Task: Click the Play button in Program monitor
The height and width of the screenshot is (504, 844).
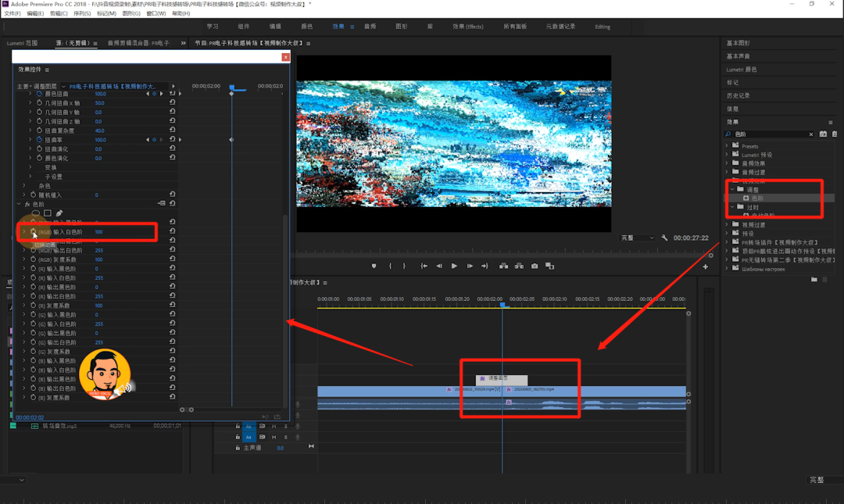Action: [454, 266]
